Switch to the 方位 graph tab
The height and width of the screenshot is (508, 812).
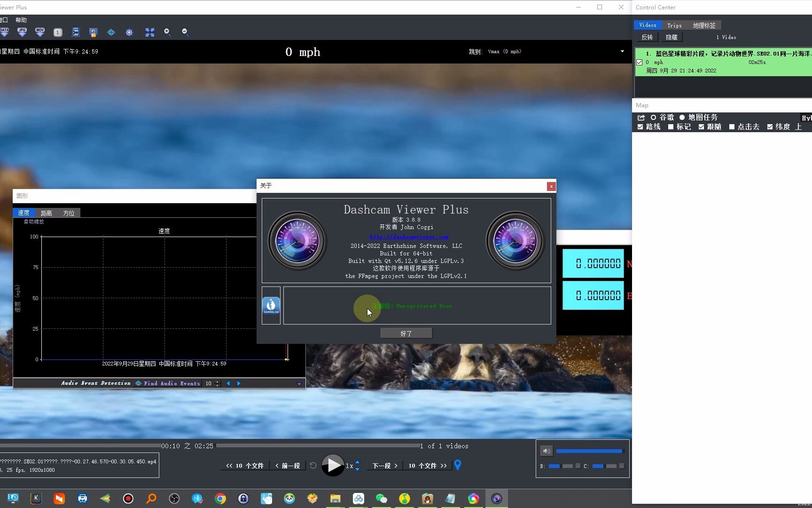(x=69, y=213)
